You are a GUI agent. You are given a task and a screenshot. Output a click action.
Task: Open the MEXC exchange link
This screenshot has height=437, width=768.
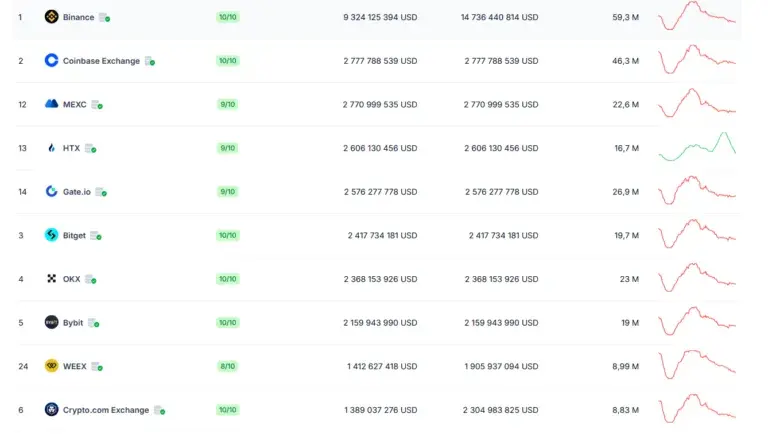pos(74,104)
